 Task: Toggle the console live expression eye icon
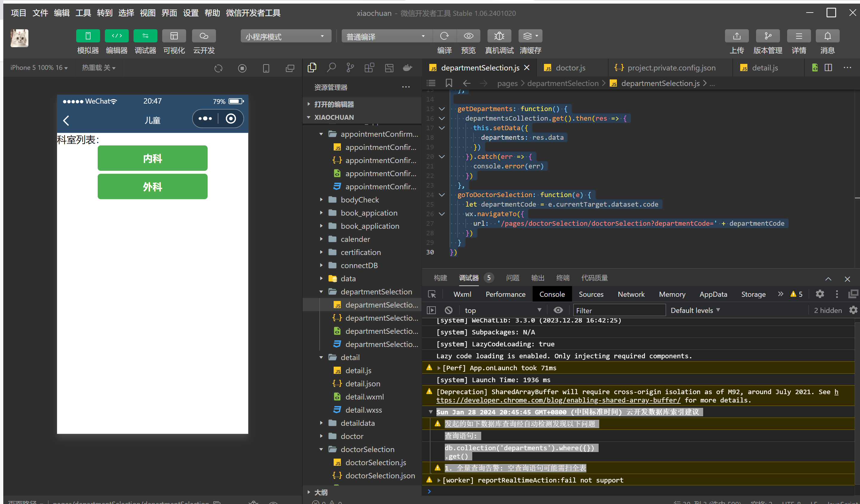(x=558, y=310)
